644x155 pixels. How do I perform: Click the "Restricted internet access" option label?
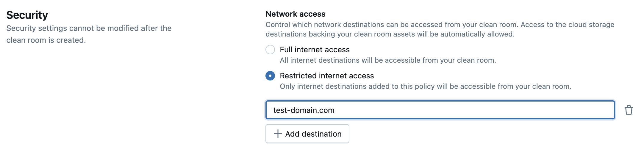pos(327,76)
